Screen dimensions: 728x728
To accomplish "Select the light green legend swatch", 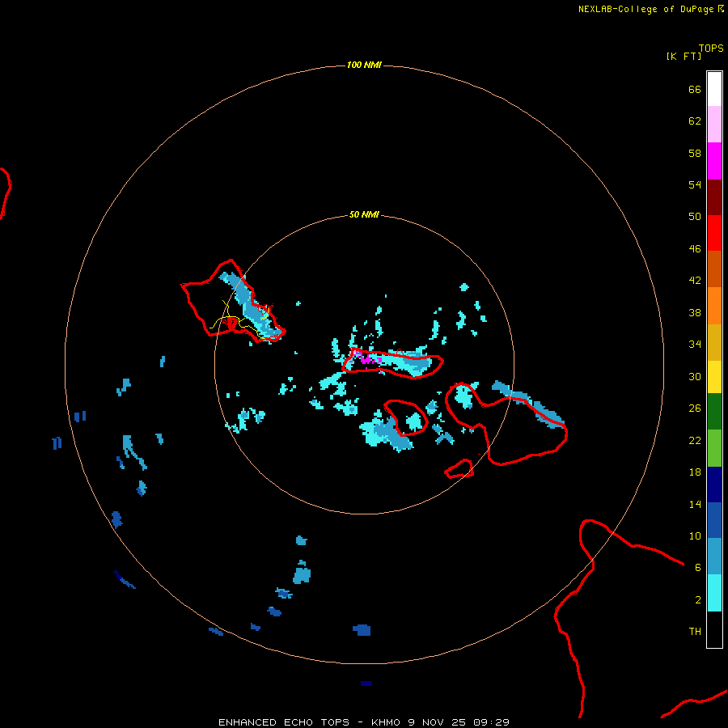I will click(x=714, y=448).
